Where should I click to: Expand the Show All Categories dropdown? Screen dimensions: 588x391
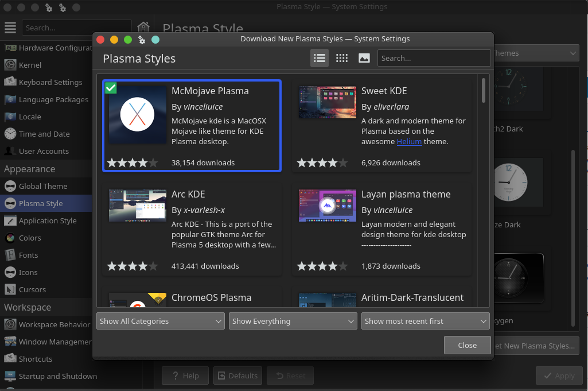coord(161,321)
